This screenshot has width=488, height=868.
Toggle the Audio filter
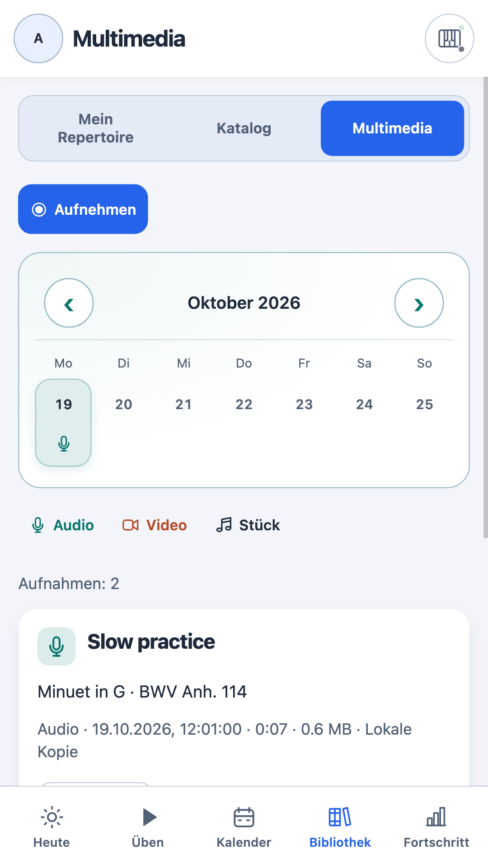[63, 525]
